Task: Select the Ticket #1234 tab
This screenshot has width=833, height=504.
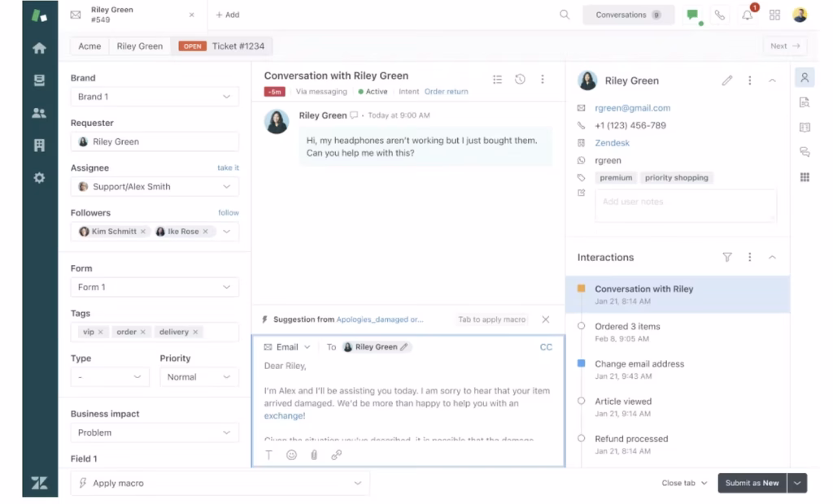Action: point(222,46)
